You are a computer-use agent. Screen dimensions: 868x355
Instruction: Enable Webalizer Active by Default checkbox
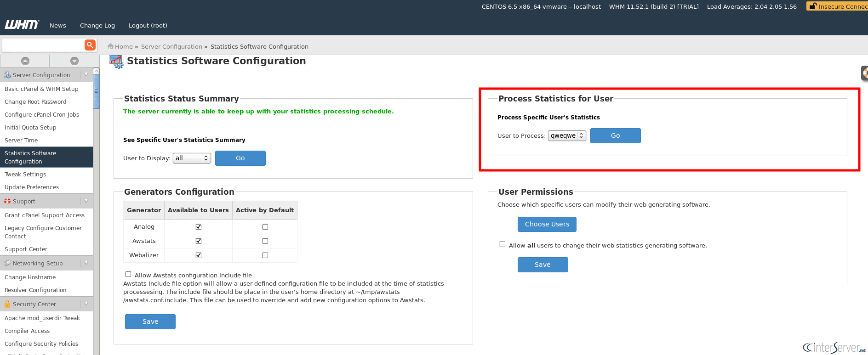[265, 255]
